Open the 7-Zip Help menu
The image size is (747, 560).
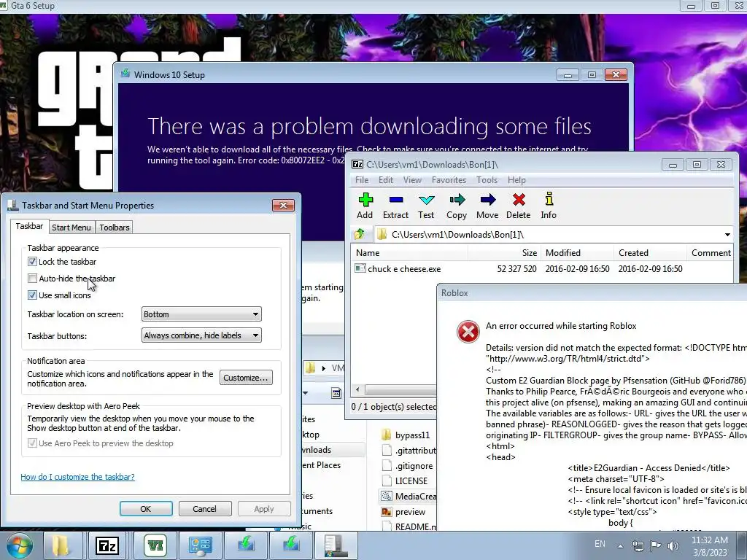coord(516,180)
